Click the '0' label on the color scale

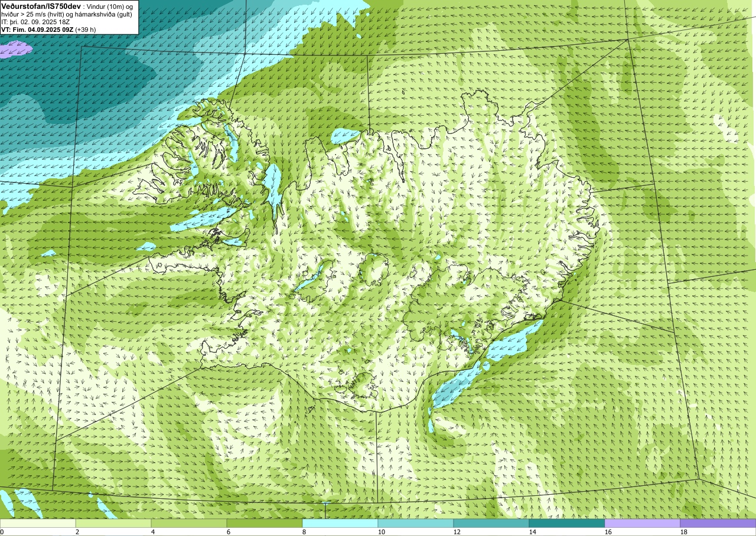pyautogui.click(x=2, y=532)
